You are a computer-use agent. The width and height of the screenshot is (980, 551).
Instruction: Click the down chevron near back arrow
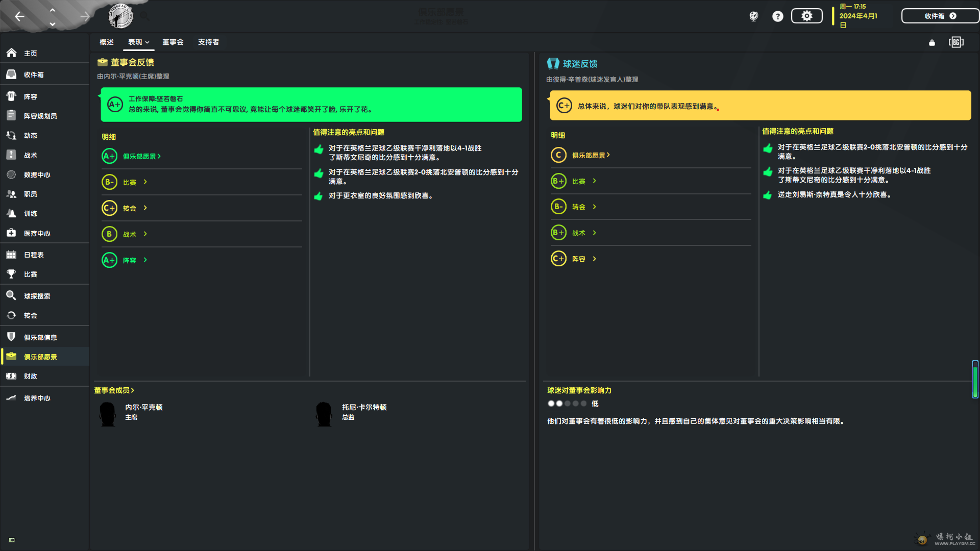click(52, 23)
